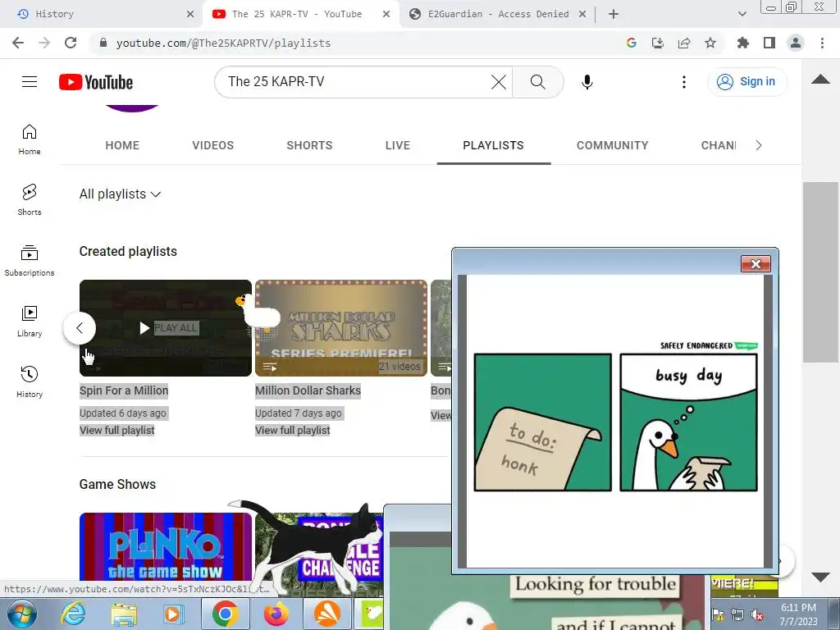This screenshot has height=630, width=840.
Task: Show previous playlists with left carousel arrow
Action: pos(80,328)
